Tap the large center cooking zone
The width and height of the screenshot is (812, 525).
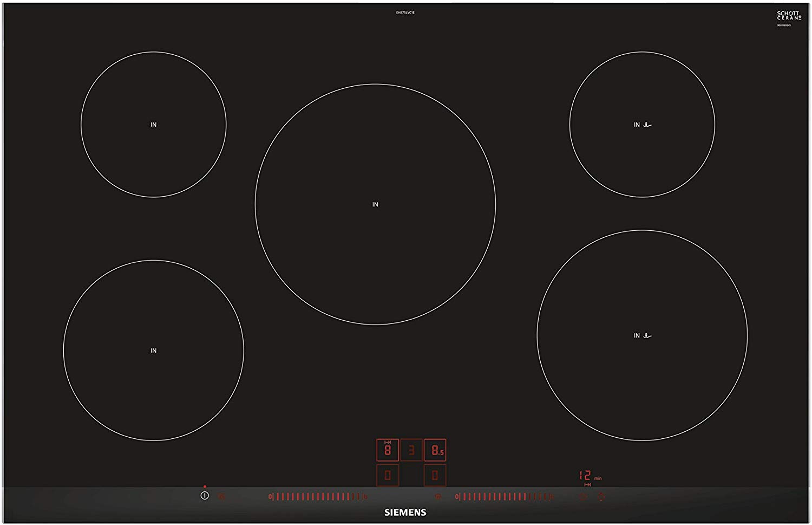(375, 204)
